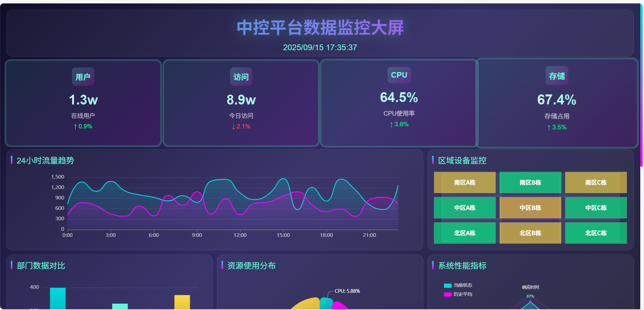644x310 pixels.
Task: Click the 区域设备监控 panel title
Action: [462, 160]
